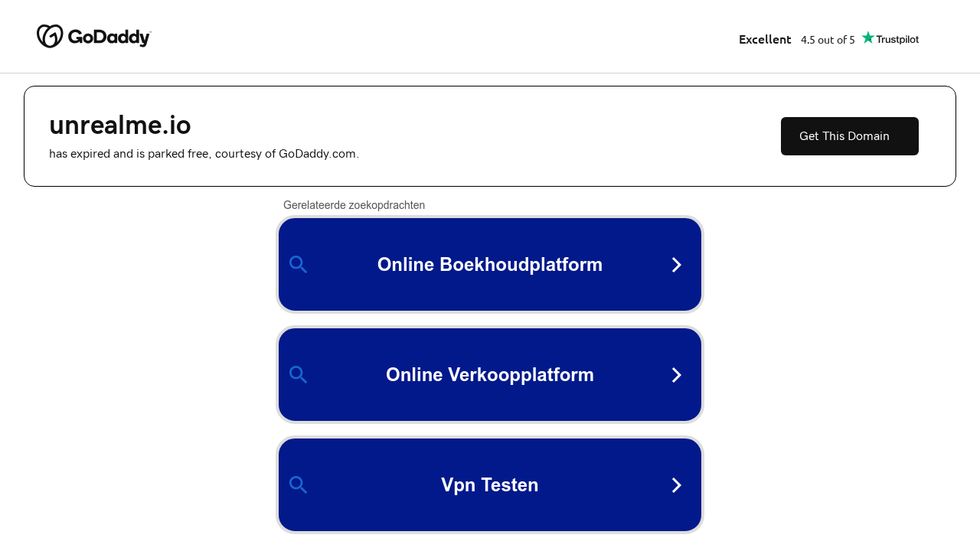Click the chevron arrow on Vpn Testen
Image resolution: width=980 pixels, height=551 pixels.
point(677,485)
